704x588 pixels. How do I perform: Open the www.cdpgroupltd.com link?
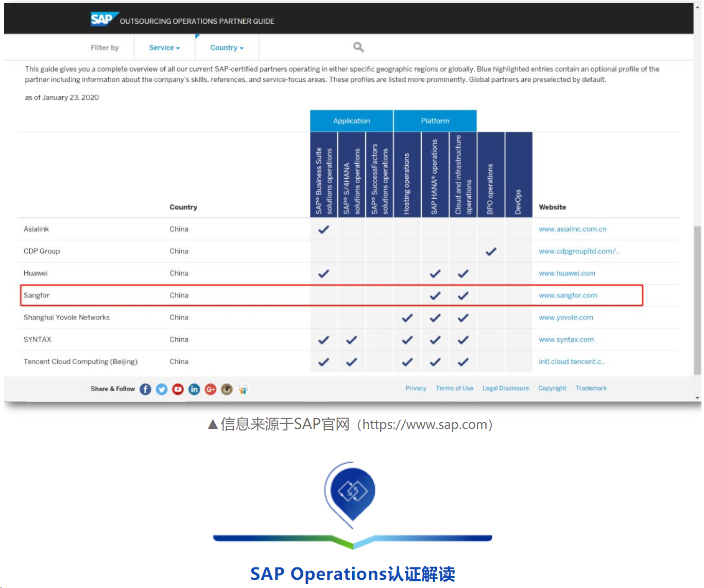579,251
